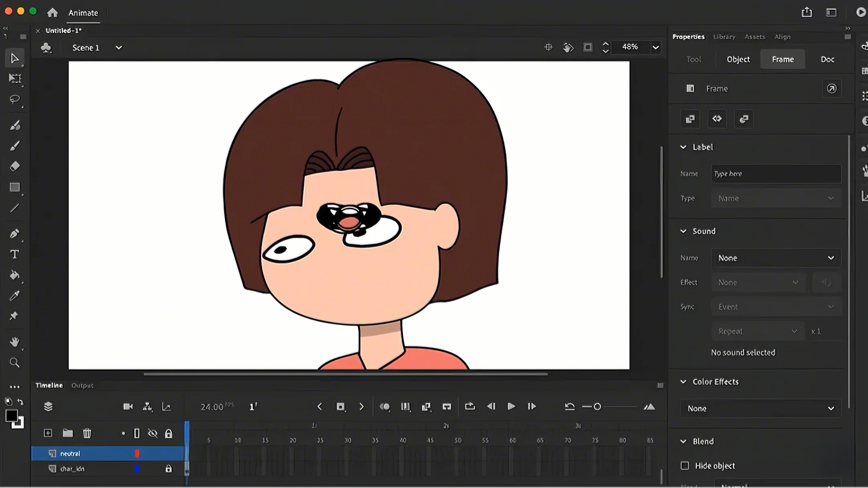
Task: Select the Eraser tool
Action: [15, 166]
